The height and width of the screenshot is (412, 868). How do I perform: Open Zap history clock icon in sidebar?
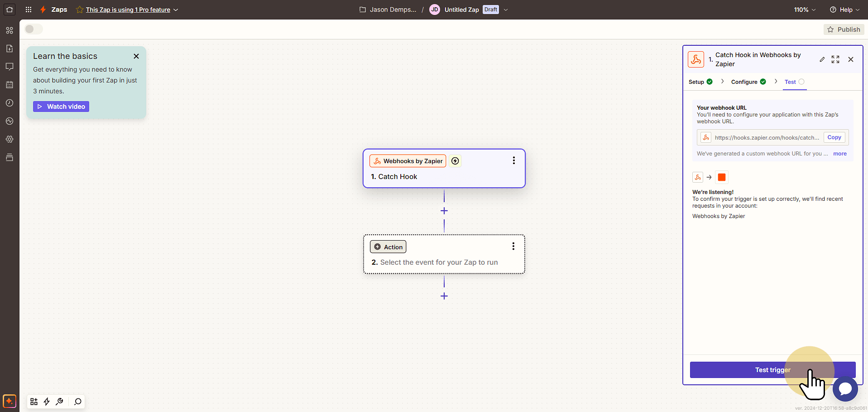click(x=10, y=103)
